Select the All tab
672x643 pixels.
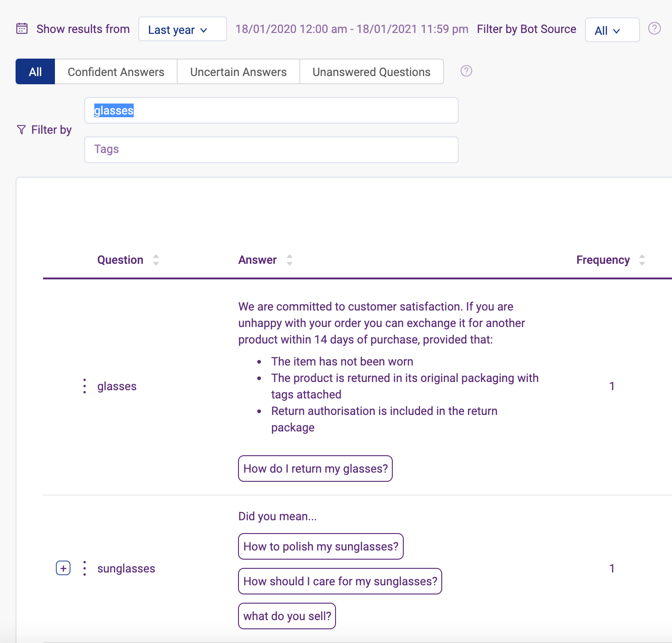(35, 71)
